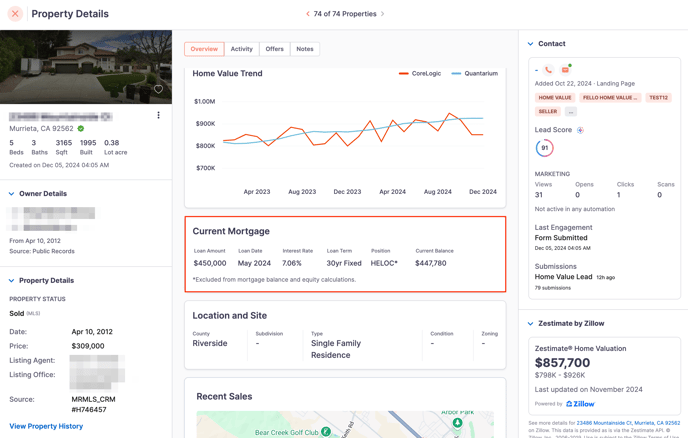688x438 pixels.
Task: Click the Bear Creek Golf Club map marker
Action: pos(326,432)
